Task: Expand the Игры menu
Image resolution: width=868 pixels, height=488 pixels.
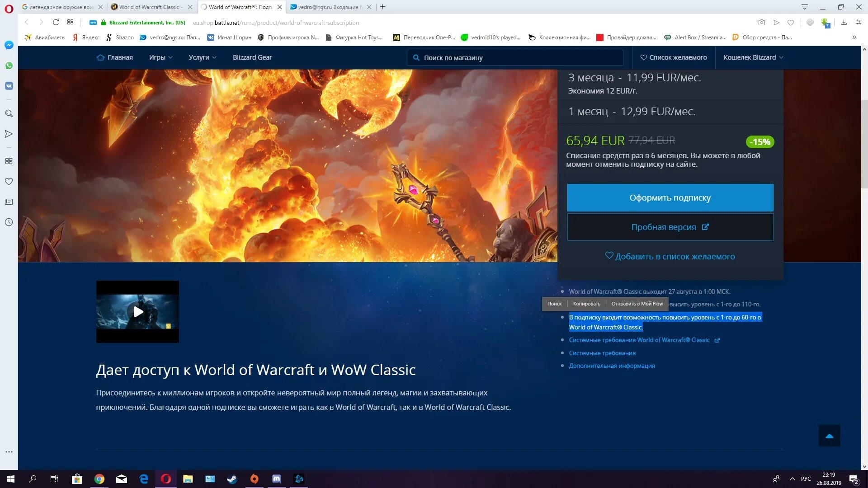Action: pos(160,57)
